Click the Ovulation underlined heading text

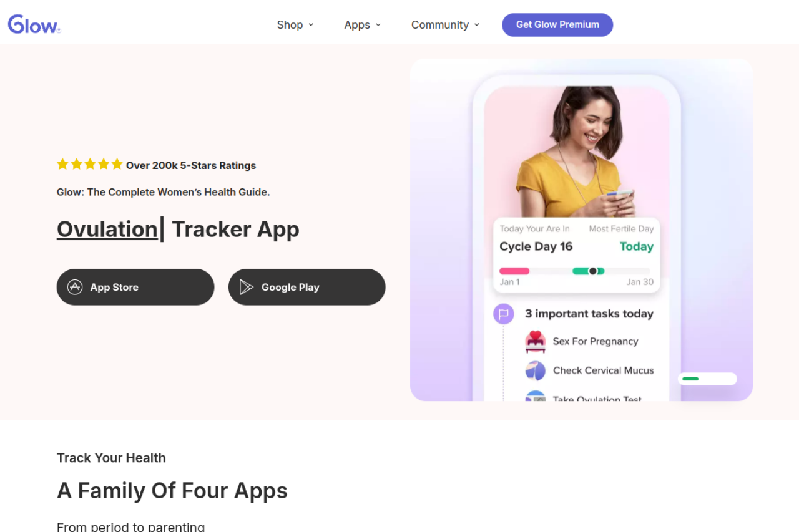click(x=107, y=230)
